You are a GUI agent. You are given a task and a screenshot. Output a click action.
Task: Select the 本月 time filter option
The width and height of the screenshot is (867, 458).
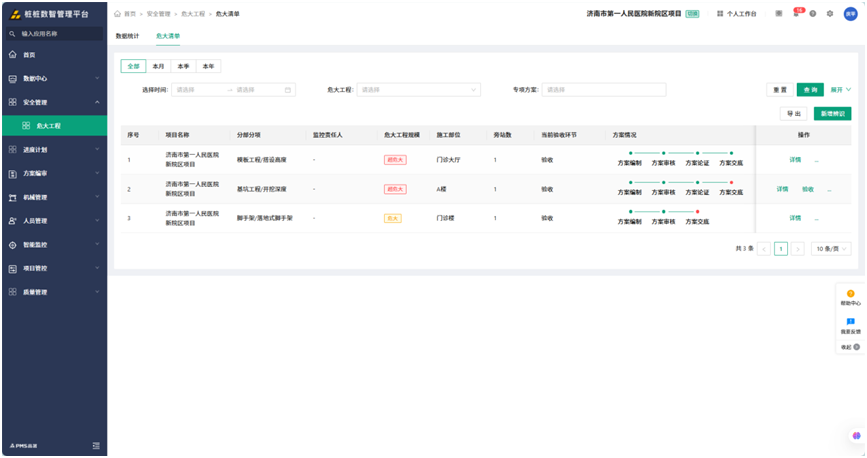click(158, 66)
